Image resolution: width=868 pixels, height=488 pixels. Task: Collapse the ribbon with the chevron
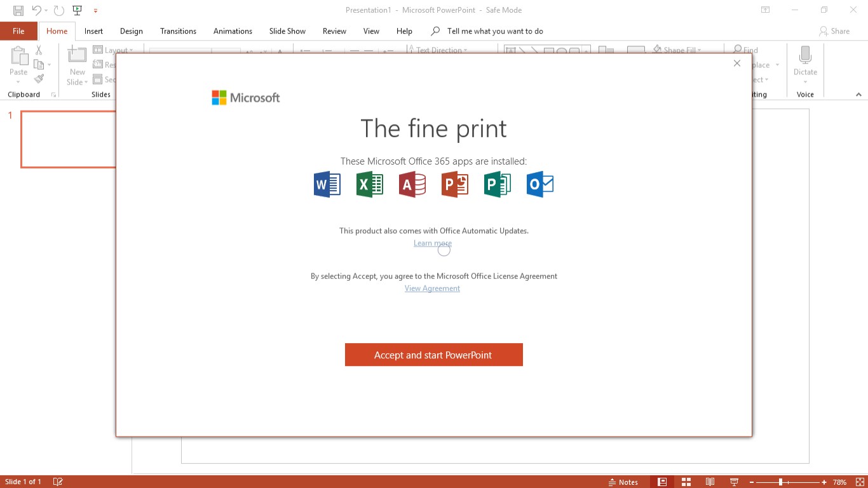point(858,95)
